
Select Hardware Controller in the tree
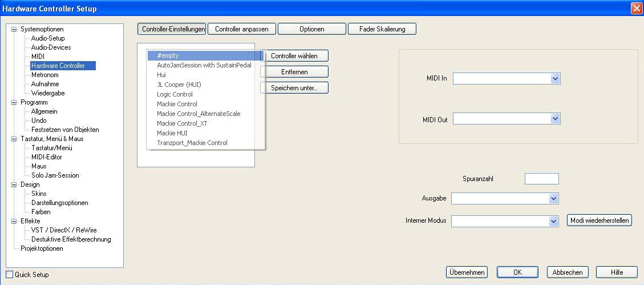[x=63, y=66]
